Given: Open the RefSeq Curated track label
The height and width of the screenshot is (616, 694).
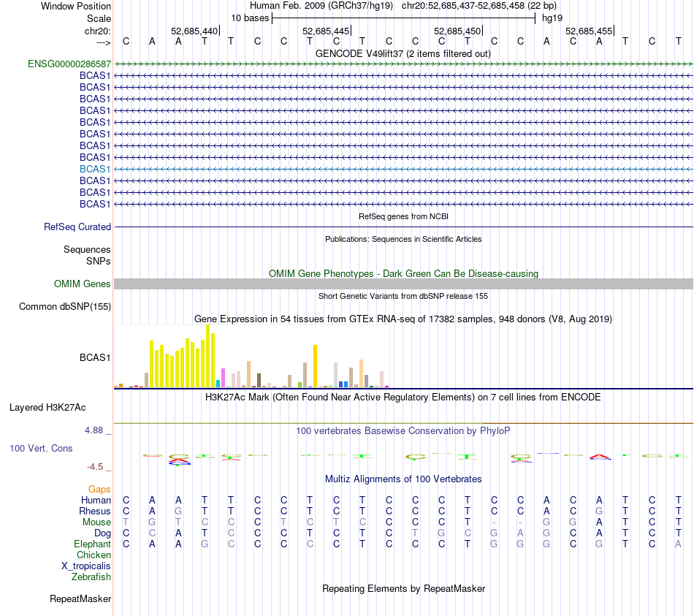Looking at the screenshot, I should click(x=77, y=227).
